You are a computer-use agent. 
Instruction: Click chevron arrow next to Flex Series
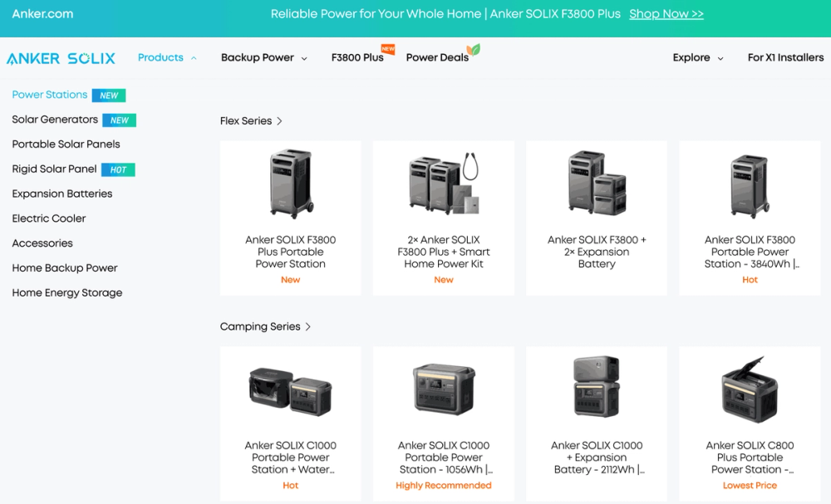280,121
